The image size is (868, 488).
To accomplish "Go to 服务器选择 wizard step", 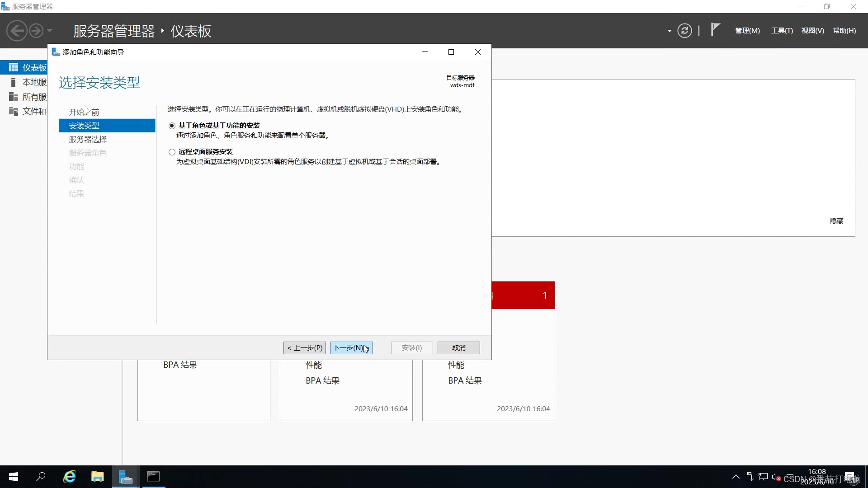I will click(88, 139).
